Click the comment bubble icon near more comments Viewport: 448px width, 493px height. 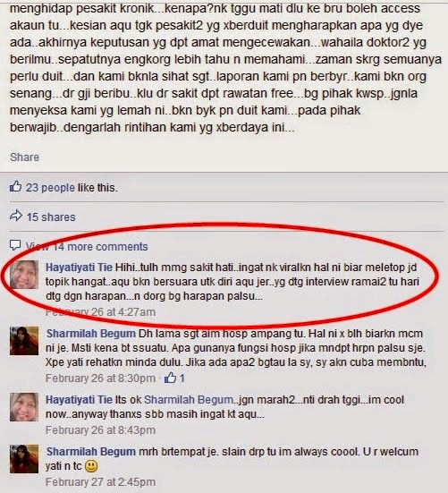coord(15,245)
